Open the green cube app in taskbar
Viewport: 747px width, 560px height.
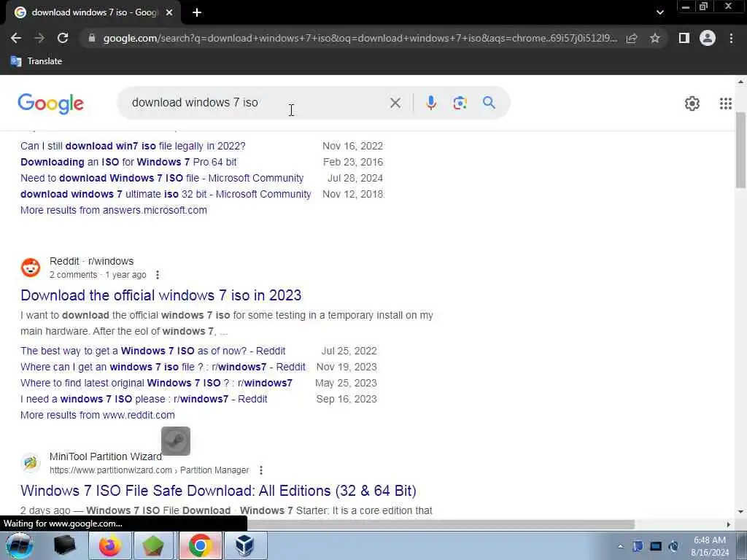152,545
